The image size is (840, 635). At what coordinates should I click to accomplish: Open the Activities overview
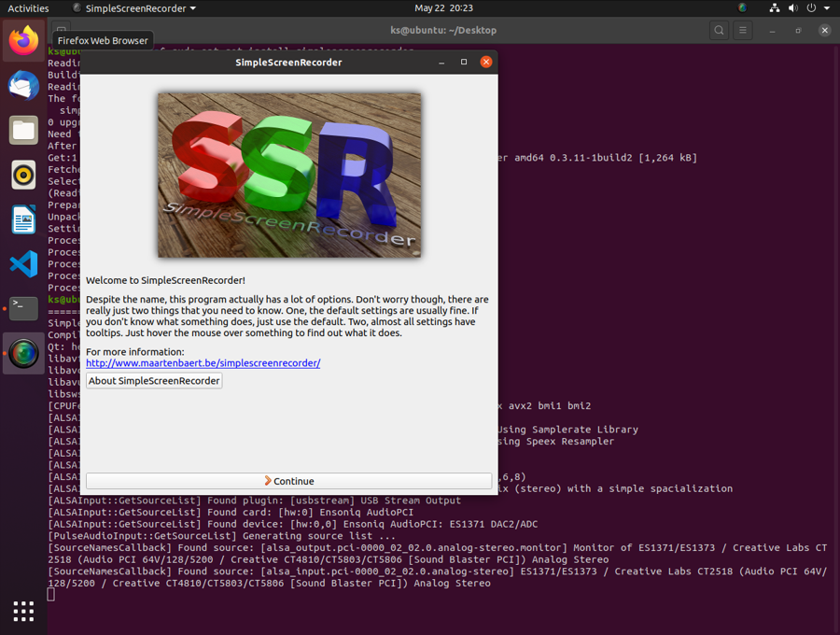pos(28,8)
